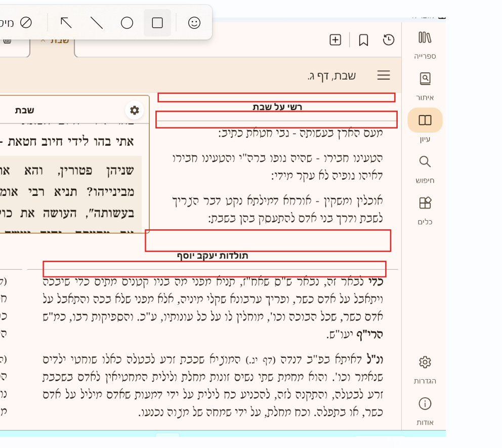Select the arrow annotation tool
This screenshot has height=448, width=502.
click(66, 23)
